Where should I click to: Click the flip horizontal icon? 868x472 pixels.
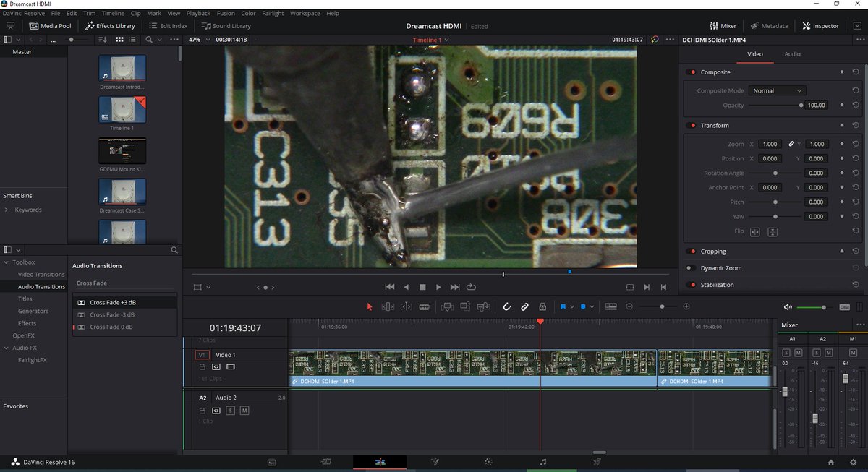tap(755, 232)
